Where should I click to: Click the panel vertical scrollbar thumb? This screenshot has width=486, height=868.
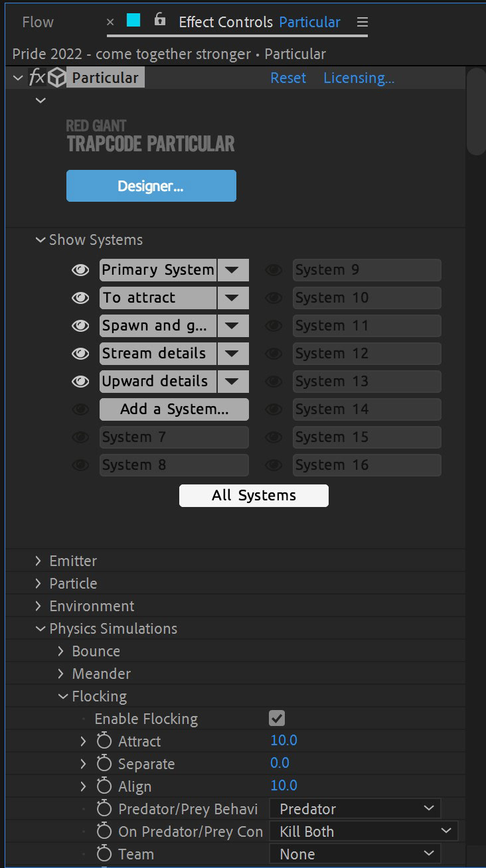tap(476, 111)
